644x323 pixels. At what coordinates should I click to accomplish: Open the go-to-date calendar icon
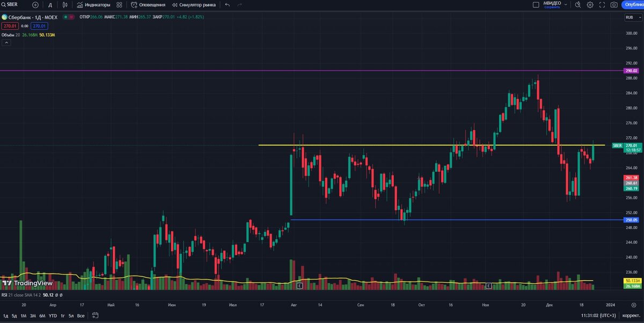[x=95, y=315]
